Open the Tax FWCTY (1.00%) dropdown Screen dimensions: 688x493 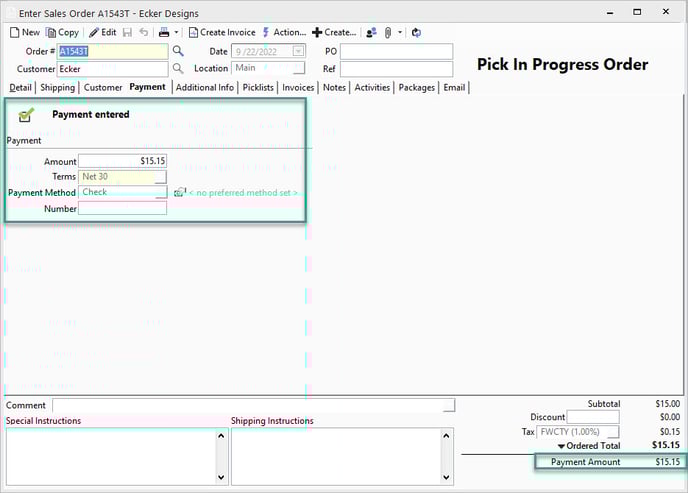point(613,432)
